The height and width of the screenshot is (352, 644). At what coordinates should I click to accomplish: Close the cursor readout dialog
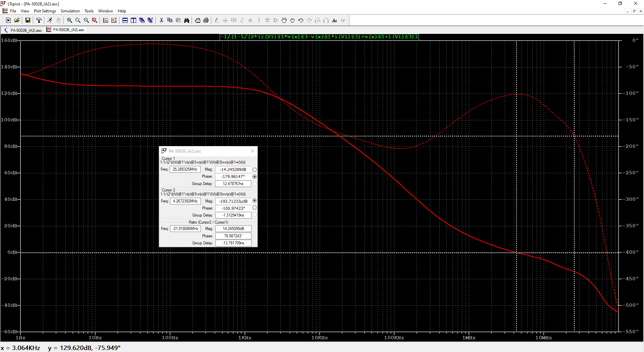[253, 151]
